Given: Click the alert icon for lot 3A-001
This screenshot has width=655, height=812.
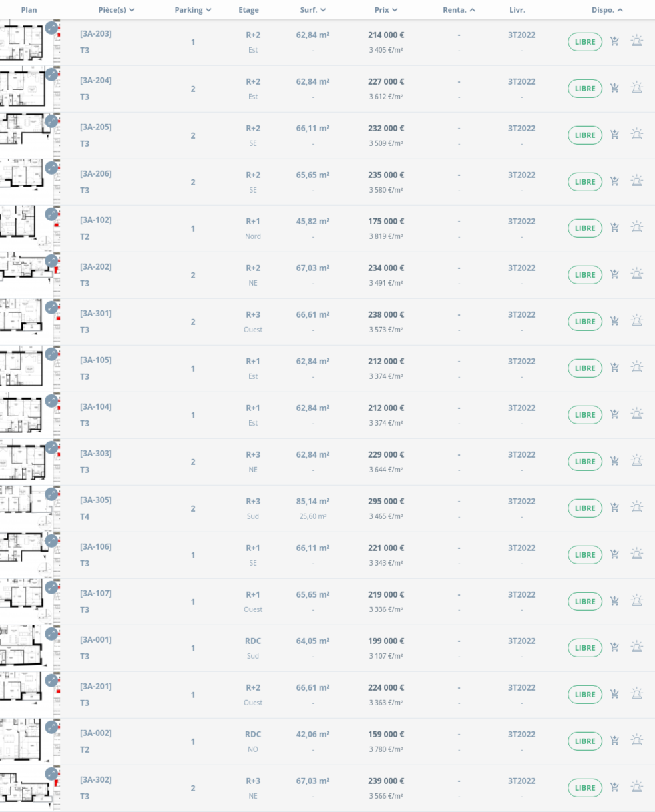Looking at the screenshot, I should [637, 647].
